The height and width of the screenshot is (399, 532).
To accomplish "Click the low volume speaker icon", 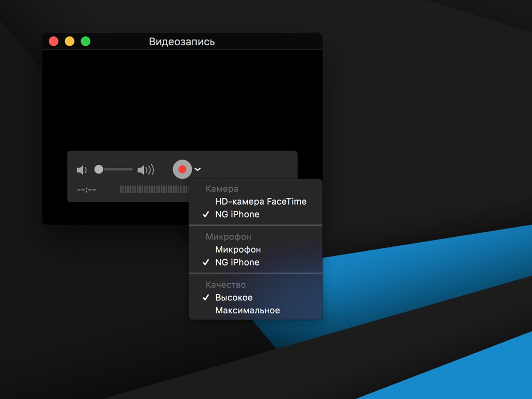I will click(x=82, y=170).
